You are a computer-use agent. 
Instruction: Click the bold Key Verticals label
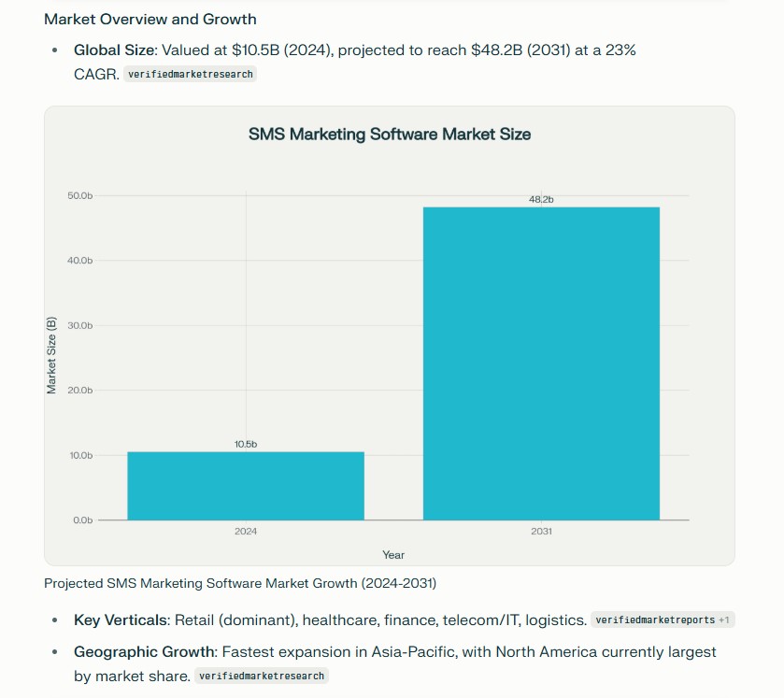[119, 620]
